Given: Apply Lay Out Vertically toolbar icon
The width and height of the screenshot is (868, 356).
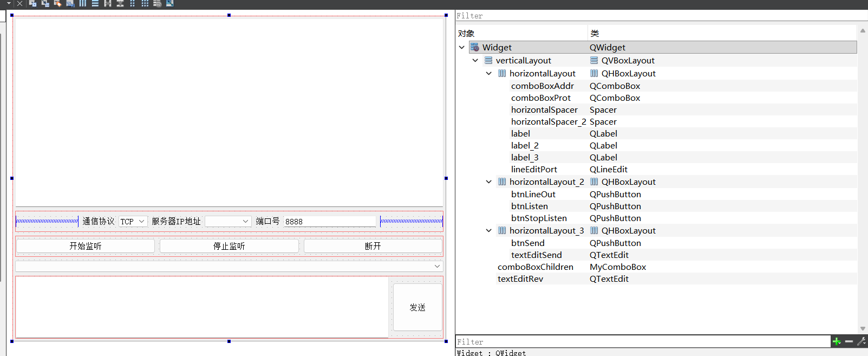Looking at the screenshot, I should [95, 3].
